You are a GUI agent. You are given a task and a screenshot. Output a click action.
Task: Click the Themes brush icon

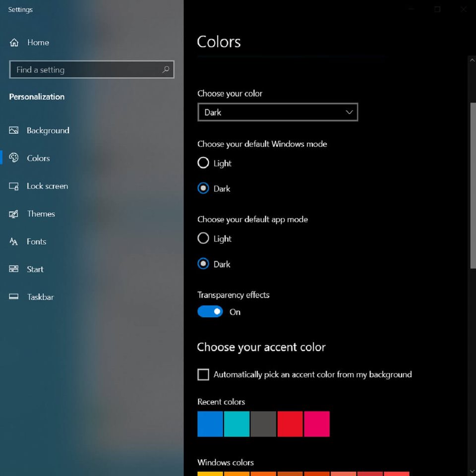click(14, 214)
